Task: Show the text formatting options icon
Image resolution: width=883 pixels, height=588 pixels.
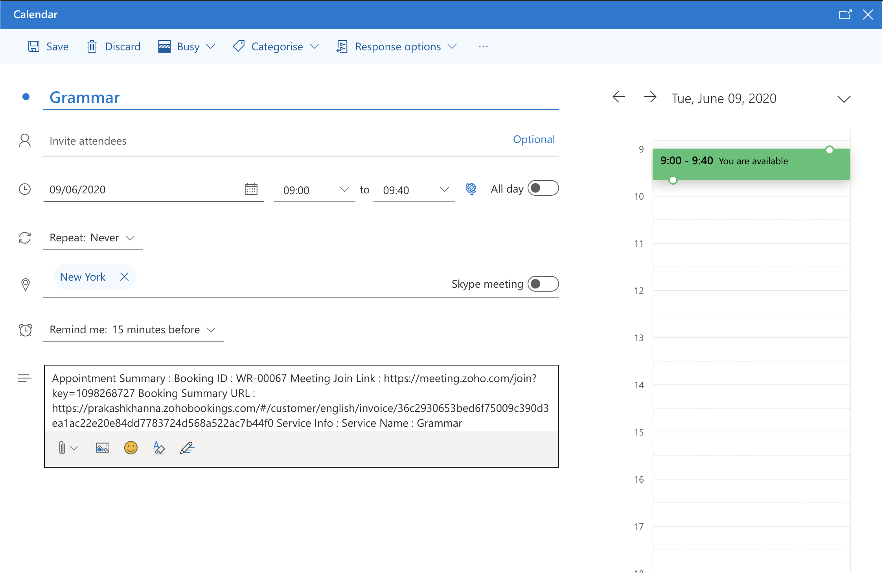Action: click(159, 448)
